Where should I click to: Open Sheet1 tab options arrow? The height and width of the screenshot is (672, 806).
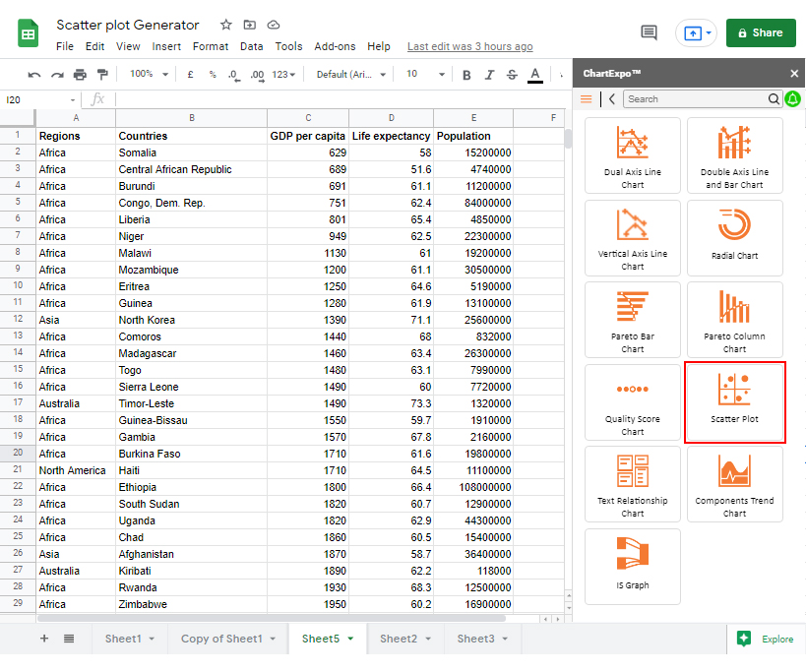[x=152, y=639]
